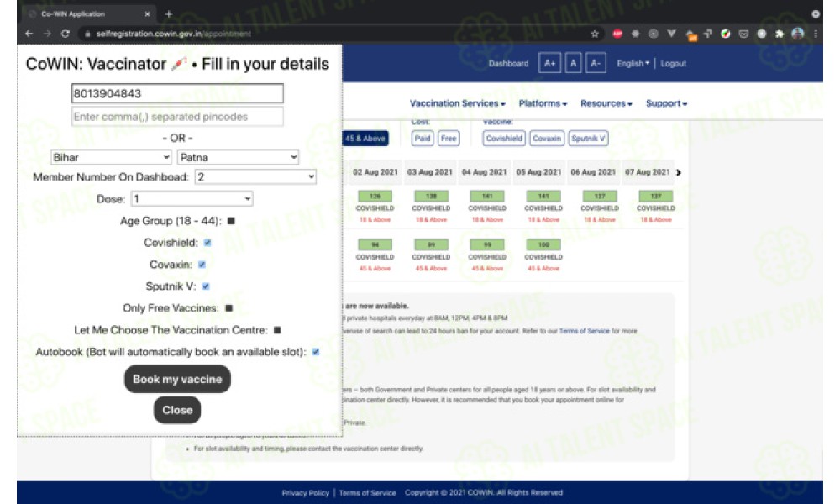Close the Co-WIN Application tab
The width and height of the screenshot is (840, 504).
click(147, 14)
